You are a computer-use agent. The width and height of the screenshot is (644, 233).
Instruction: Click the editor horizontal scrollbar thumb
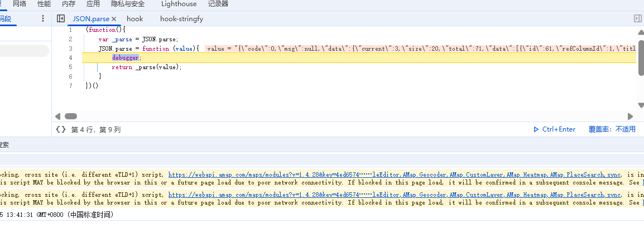coord(71,116)
